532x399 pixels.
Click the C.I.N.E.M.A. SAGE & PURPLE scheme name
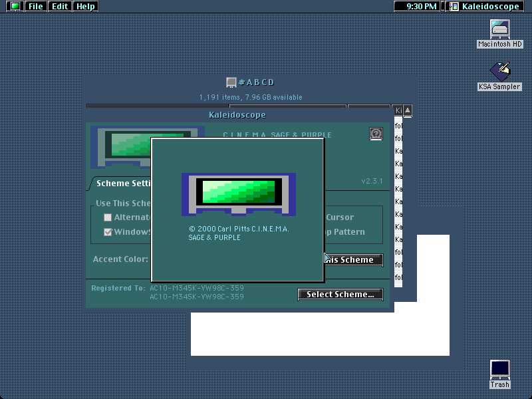(277, 135)
